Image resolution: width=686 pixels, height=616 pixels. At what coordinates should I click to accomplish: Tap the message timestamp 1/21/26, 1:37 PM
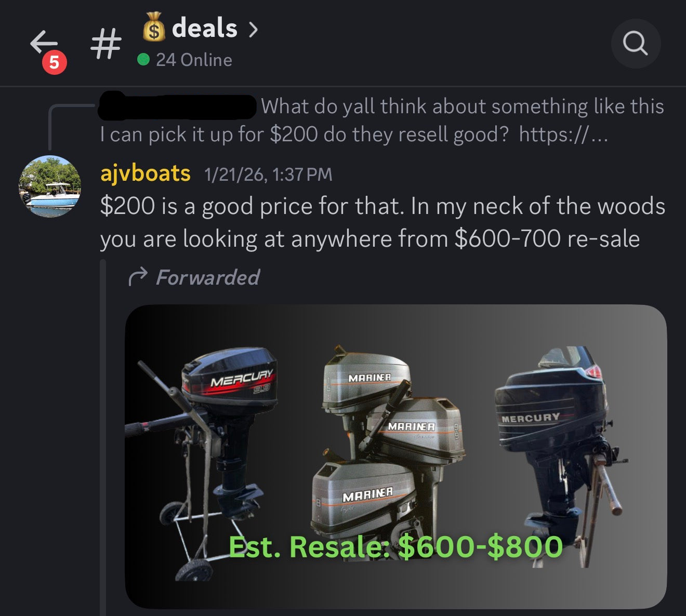268,174
